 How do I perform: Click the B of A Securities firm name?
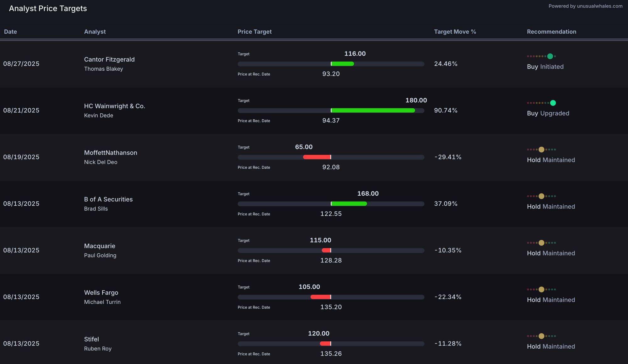[108, 199]
